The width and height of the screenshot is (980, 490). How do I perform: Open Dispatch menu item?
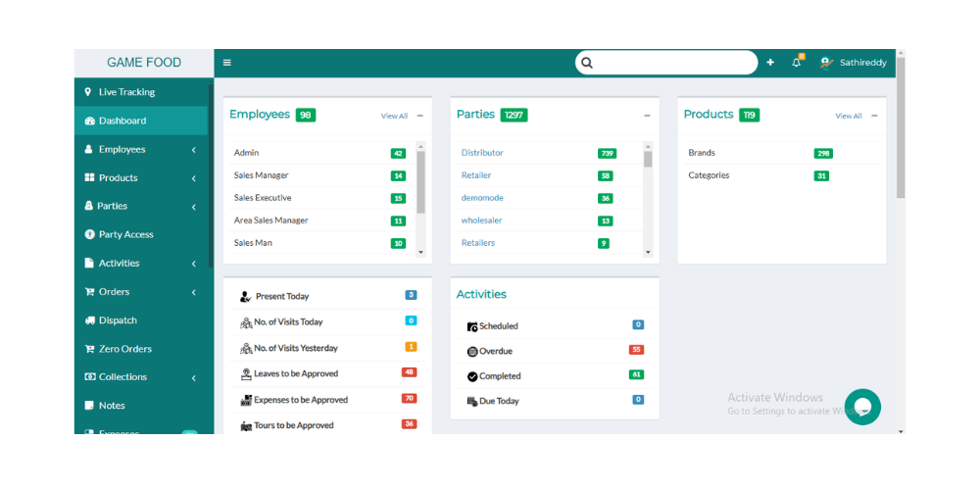140,320
